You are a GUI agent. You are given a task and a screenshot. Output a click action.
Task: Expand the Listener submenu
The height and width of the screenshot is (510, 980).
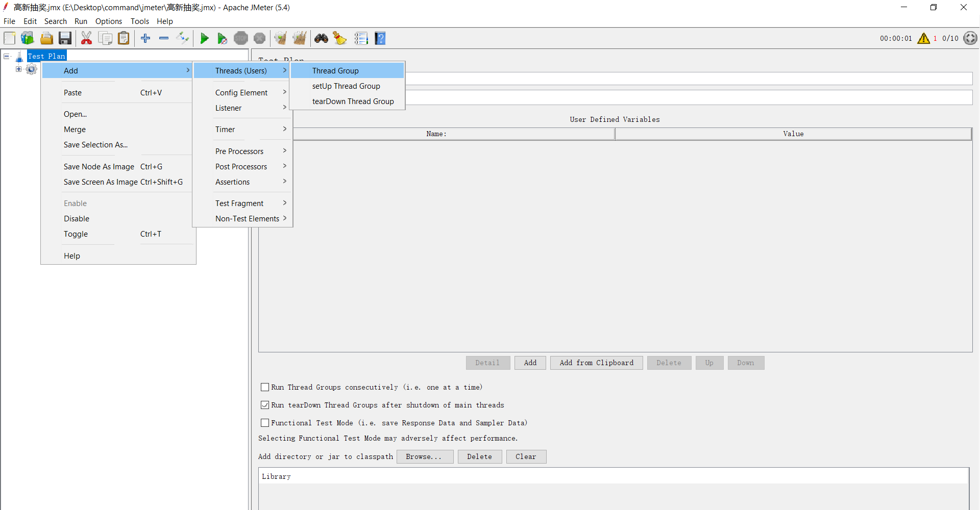coord(242,108)
